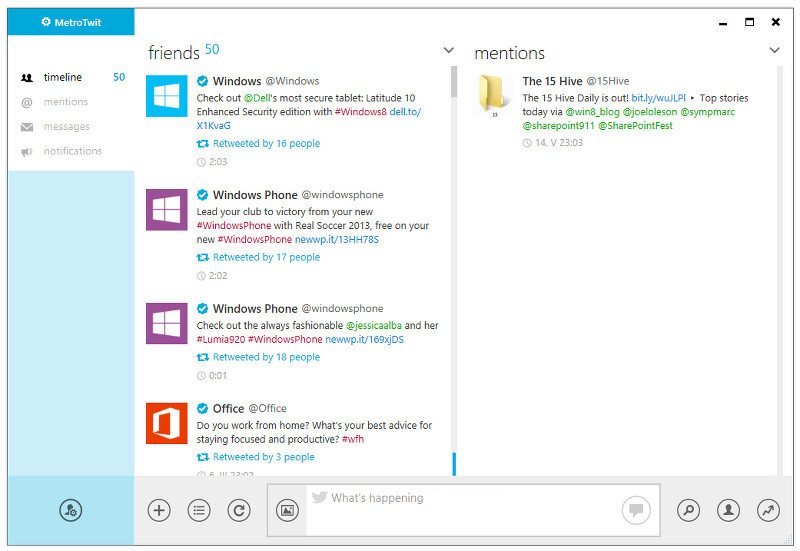Click the verified badge next to Office

tap(203, 408)
